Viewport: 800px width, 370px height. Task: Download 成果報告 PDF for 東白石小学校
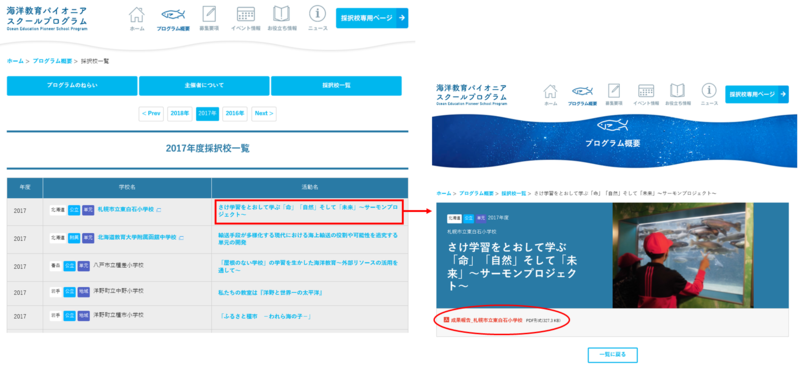click(486, 320)
